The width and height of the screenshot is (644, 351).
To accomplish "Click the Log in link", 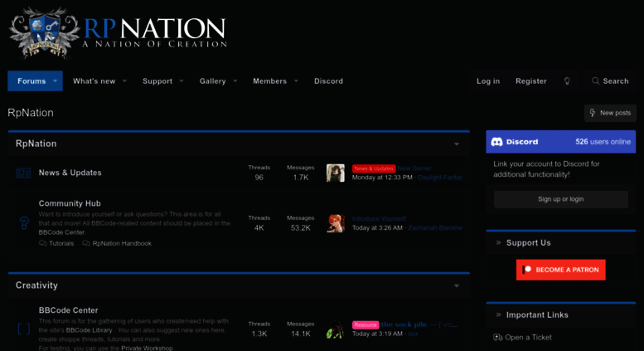I will [x=488, y=81].
